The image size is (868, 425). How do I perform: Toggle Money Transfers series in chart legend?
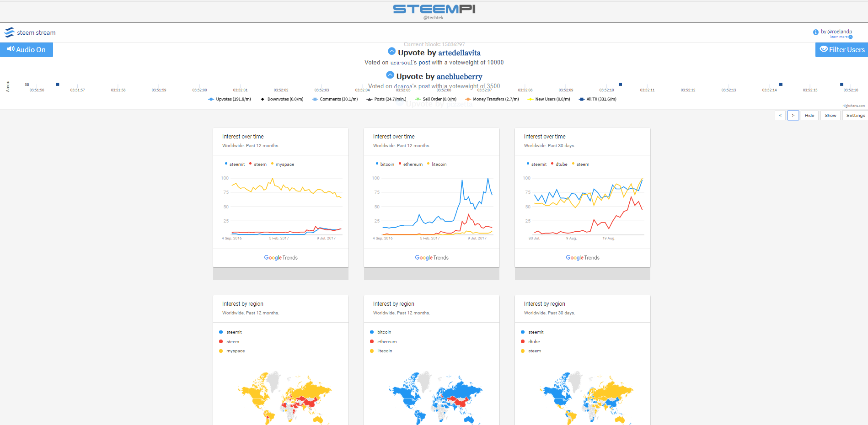click(492, 99)
